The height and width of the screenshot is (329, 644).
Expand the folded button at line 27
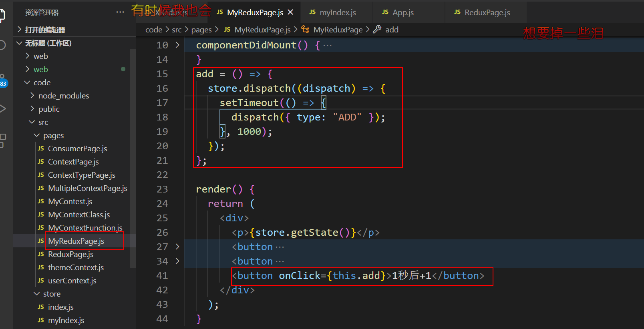click(x=177, y=247)
